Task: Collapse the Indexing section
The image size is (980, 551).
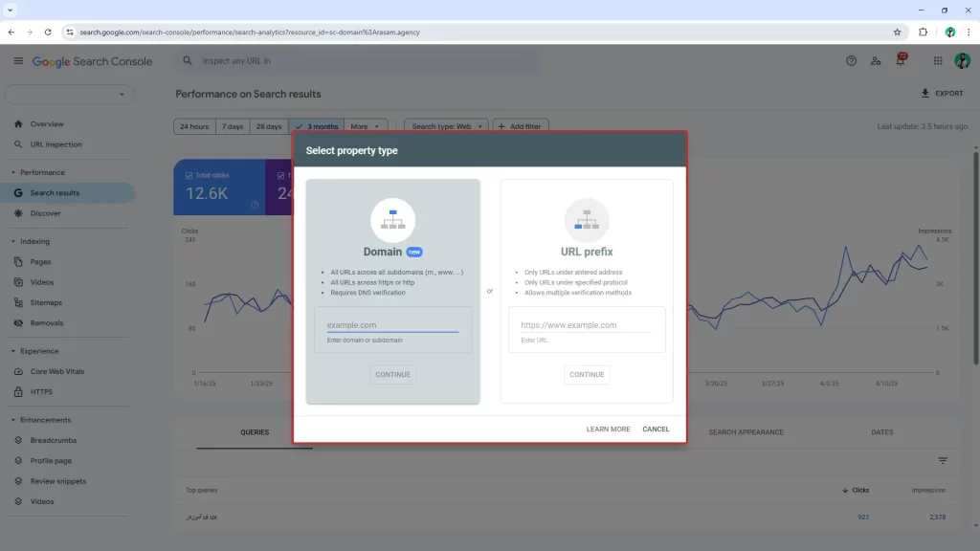Action: pyautogui.click(x=13, y=241)
